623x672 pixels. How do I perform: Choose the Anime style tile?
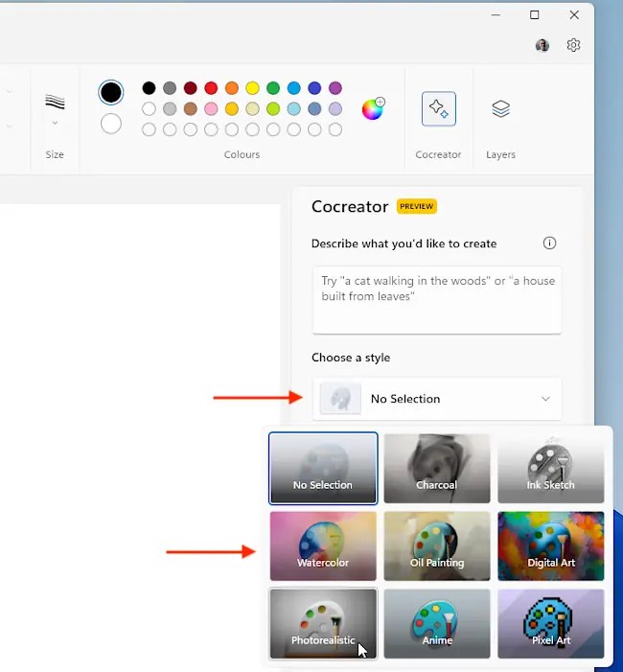pyautogui.click(x=437, y=623)
